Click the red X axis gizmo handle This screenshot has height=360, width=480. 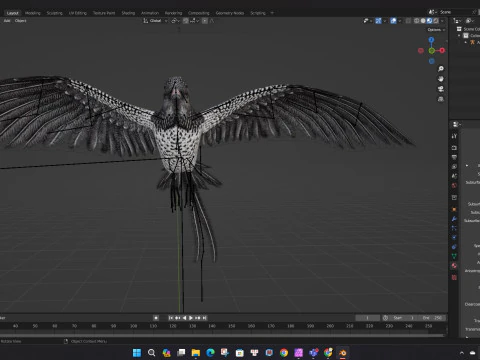click(442, 50)
